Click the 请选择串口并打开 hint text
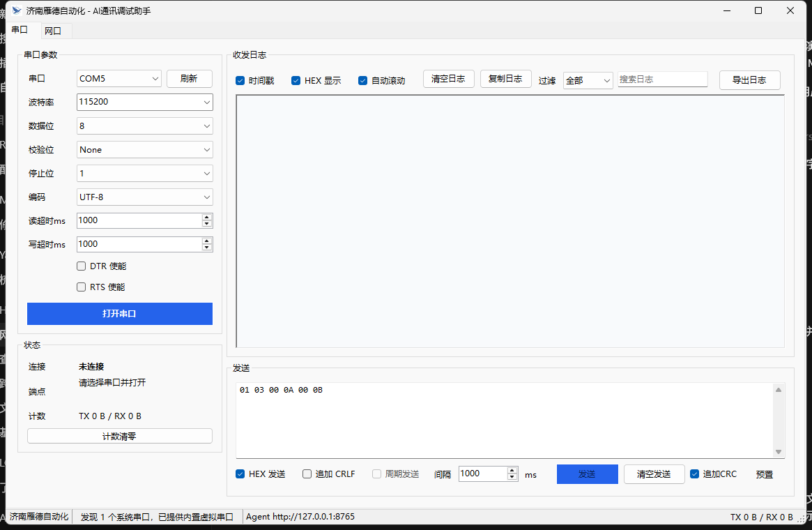The width and height of the screenshot is (812, 530). [x=112, y=383]
